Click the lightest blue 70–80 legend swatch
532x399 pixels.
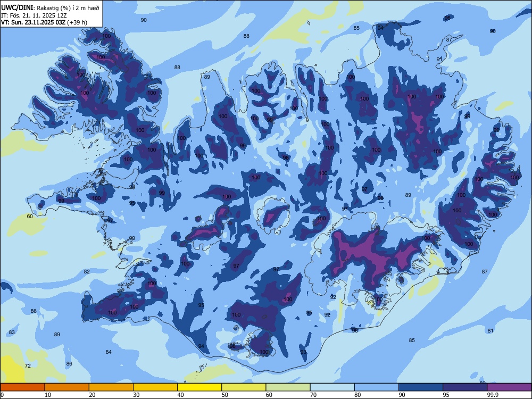click(x=332, y=387)
